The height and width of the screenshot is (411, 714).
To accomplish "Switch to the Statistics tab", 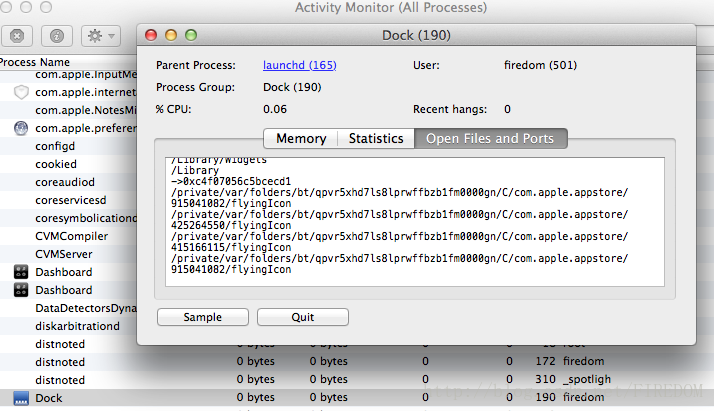I will tap(376, 138).
